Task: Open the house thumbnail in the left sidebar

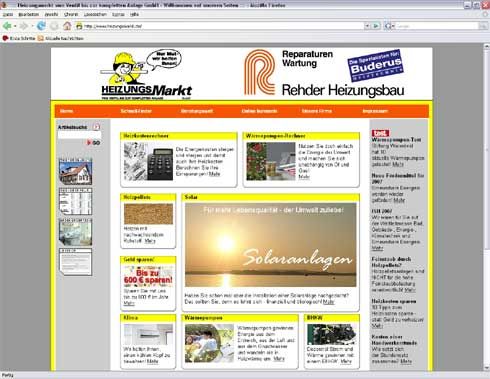Action: pos(75,171)
